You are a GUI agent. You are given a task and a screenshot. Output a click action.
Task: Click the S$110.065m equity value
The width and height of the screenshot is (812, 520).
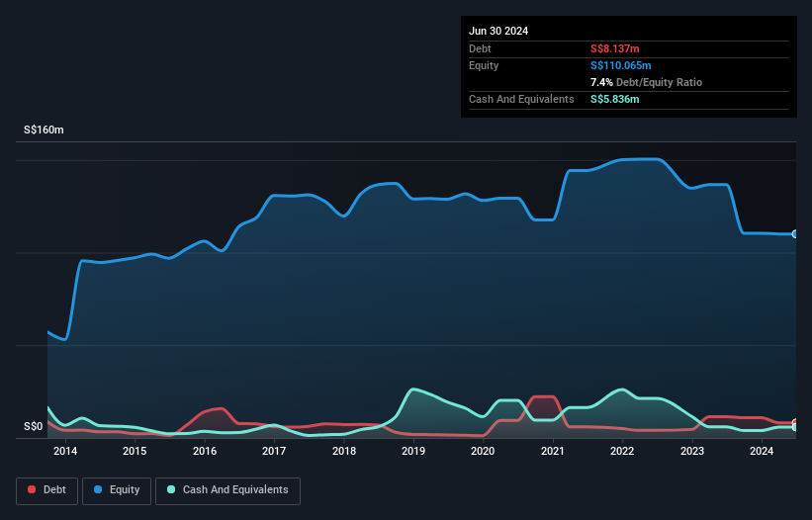click(620, 65)
